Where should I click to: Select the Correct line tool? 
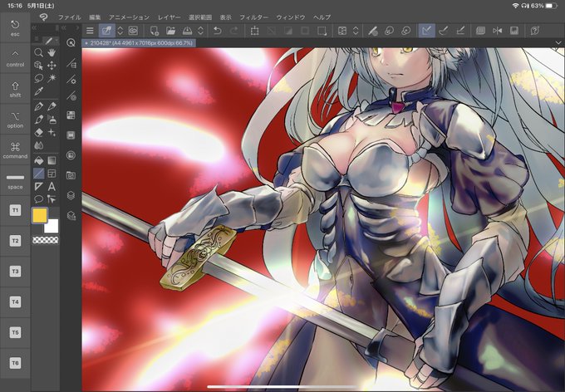pos(52,198)
